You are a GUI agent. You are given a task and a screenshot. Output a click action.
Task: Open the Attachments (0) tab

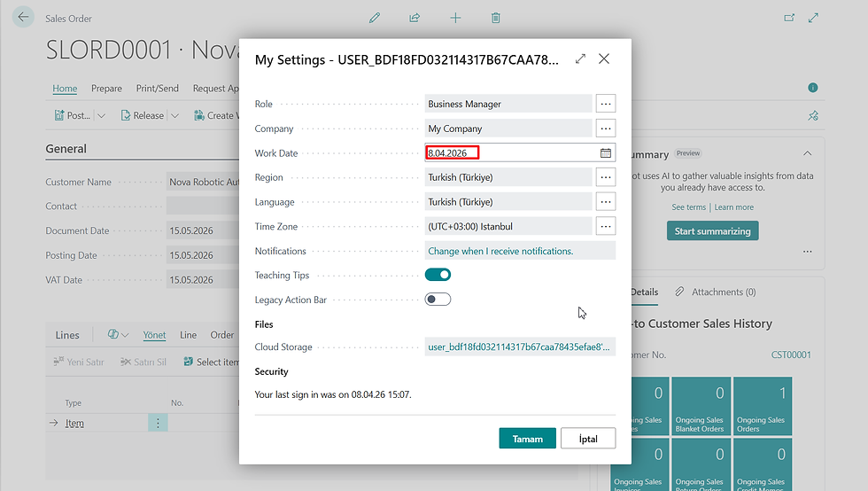coord(715,292)
